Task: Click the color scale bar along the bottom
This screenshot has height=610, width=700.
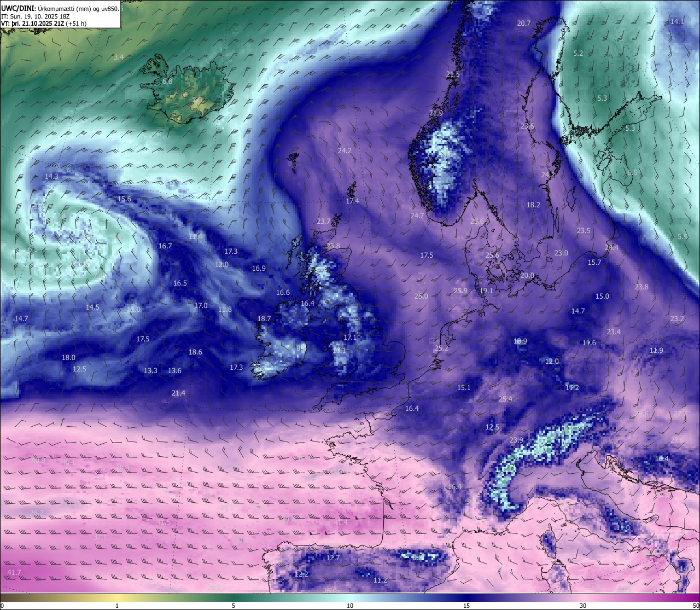Action: (x=350, y=598)
